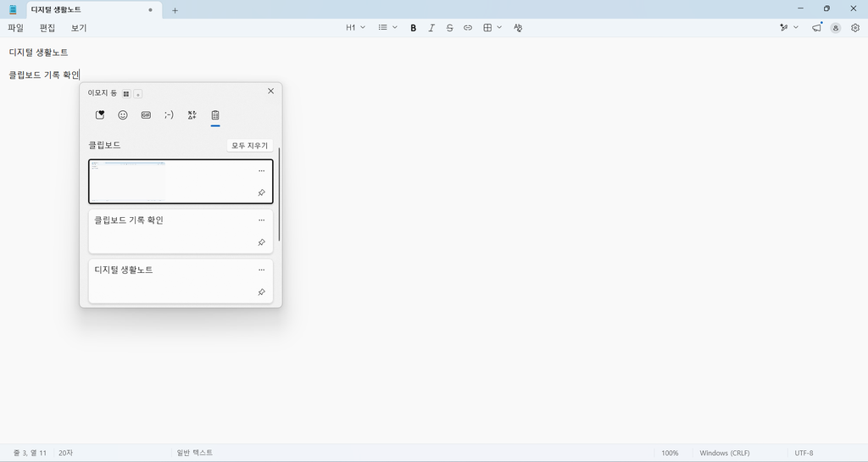The width and height of the screenshot is (868, 462).
Task: Clear formatting with the Ab eraser icon
Action: point(518,28)
